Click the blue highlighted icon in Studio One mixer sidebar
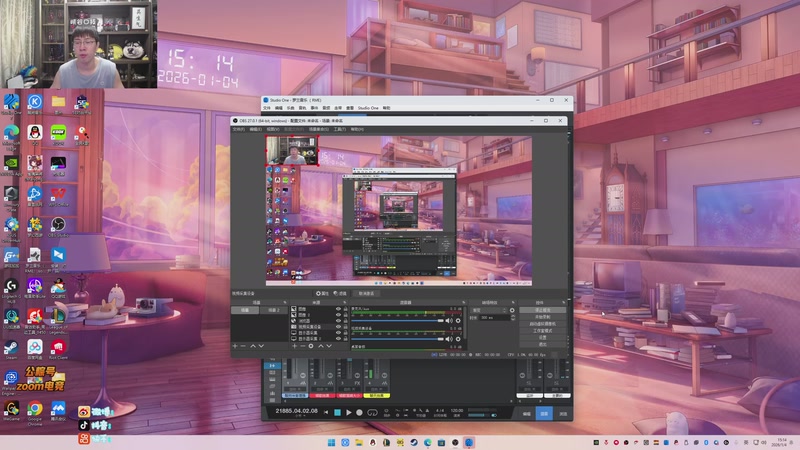This screenshot has width=800, height=450. 272,365
